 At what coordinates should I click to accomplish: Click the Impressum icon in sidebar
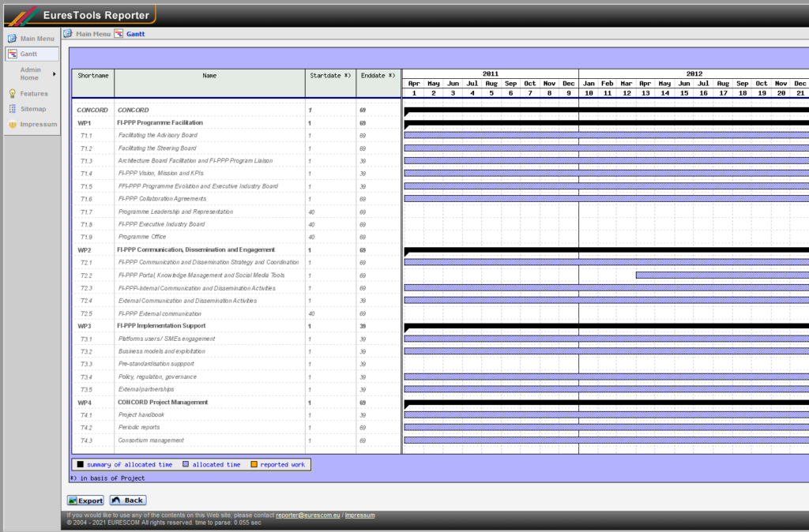click(x=12, y=125)
